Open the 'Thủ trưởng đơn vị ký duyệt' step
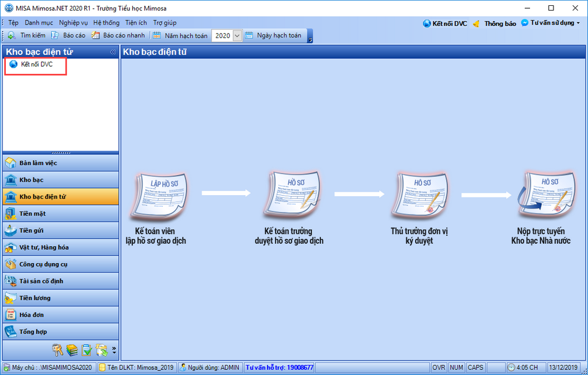 pos(419,208)
